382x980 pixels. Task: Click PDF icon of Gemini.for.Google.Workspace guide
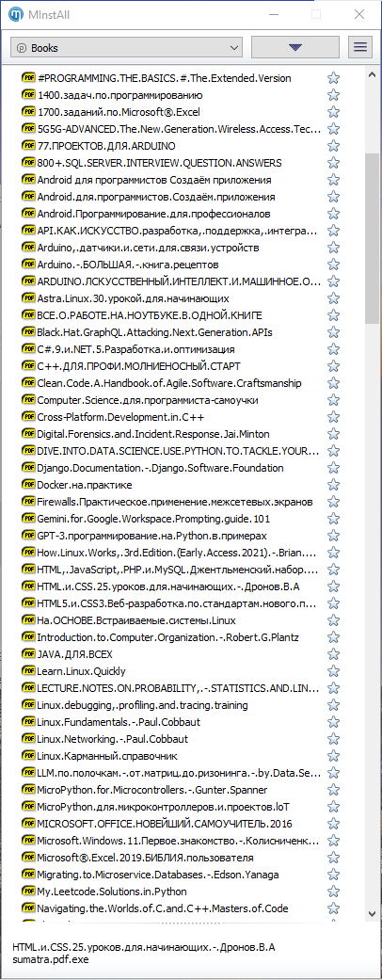click(x=28, y=518)
